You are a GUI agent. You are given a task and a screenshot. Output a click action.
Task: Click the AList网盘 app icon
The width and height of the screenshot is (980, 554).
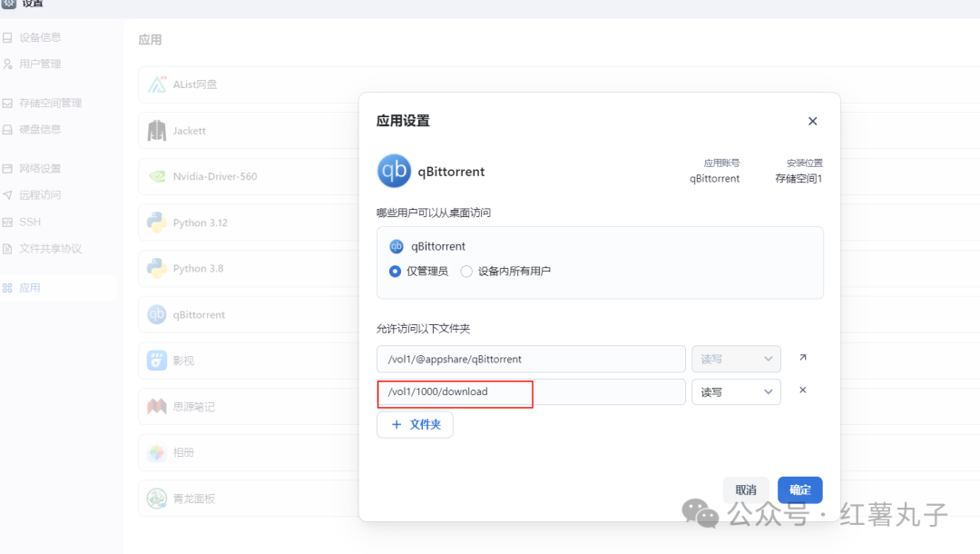(157, 84)
